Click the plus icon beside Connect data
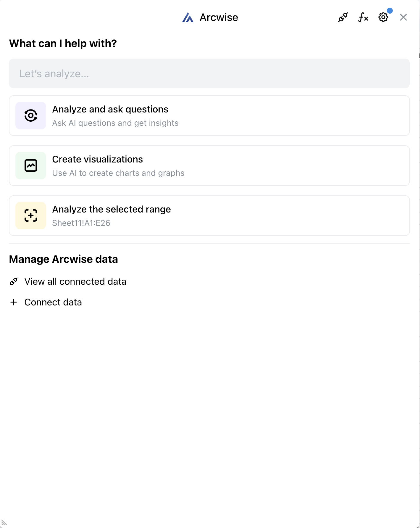This screenshot has height=528, width=420. click(x=14, y=302)
